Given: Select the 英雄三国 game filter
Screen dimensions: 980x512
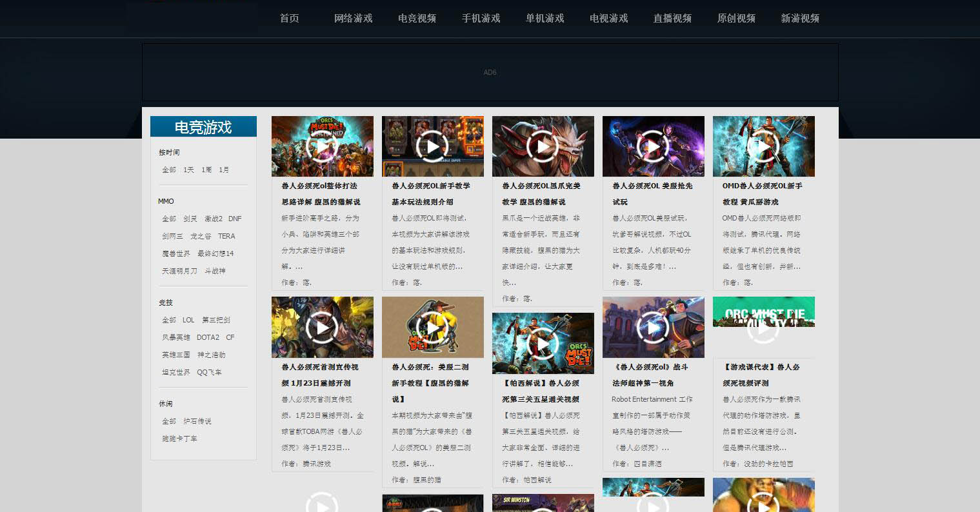Looking at the screenshot, I should click(176, 355).
